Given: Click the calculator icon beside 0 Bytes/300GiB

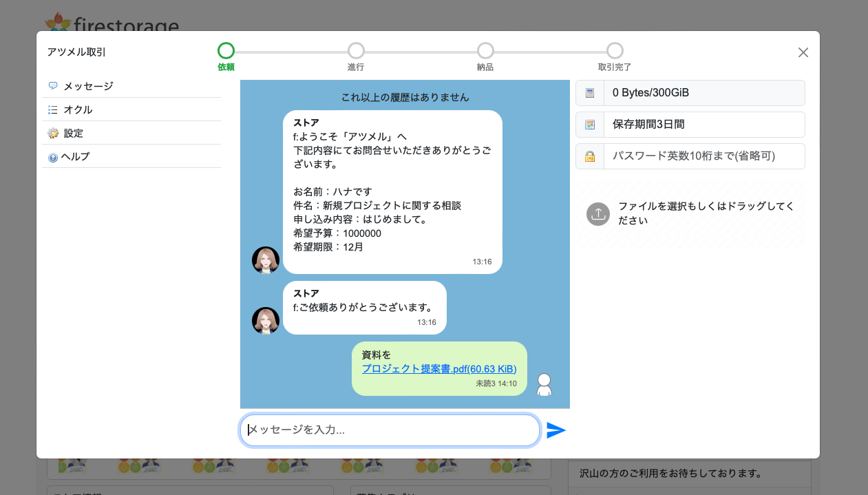Looking at the screenshot, I should point(590,93).
